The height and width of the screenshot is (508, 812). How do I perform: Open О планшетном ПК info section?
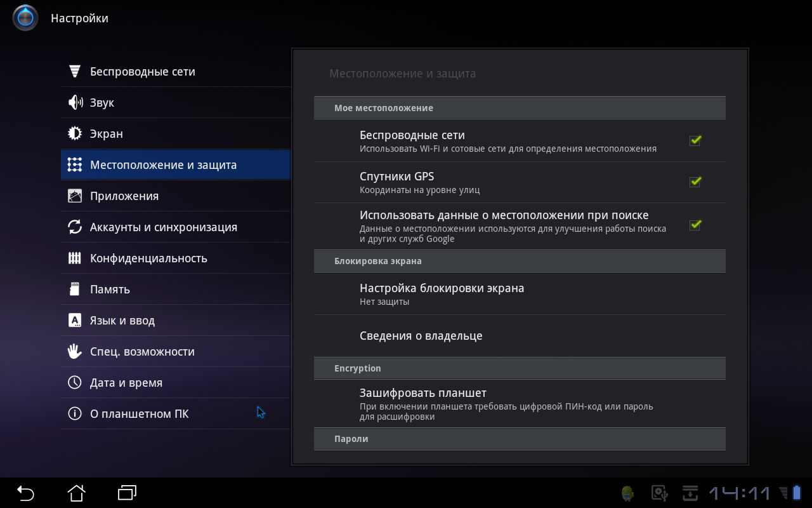139,414
